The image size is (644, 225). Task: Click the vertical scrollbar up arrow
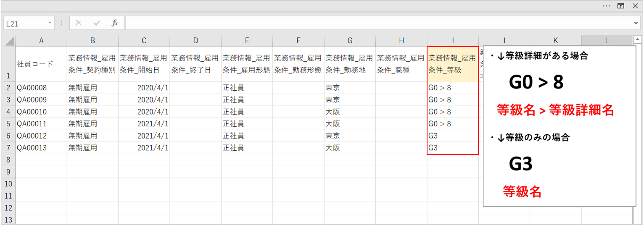637,40
